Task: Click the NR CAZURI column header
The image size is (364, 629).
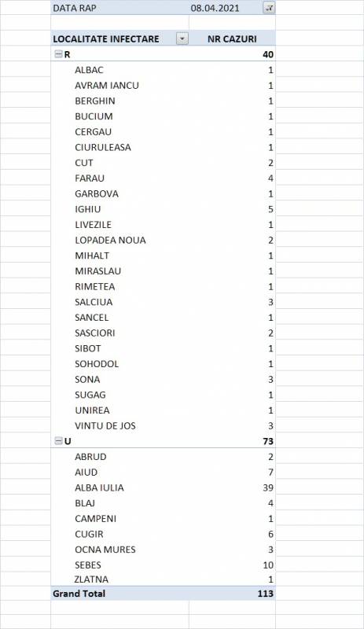Action: click(232, 39)
